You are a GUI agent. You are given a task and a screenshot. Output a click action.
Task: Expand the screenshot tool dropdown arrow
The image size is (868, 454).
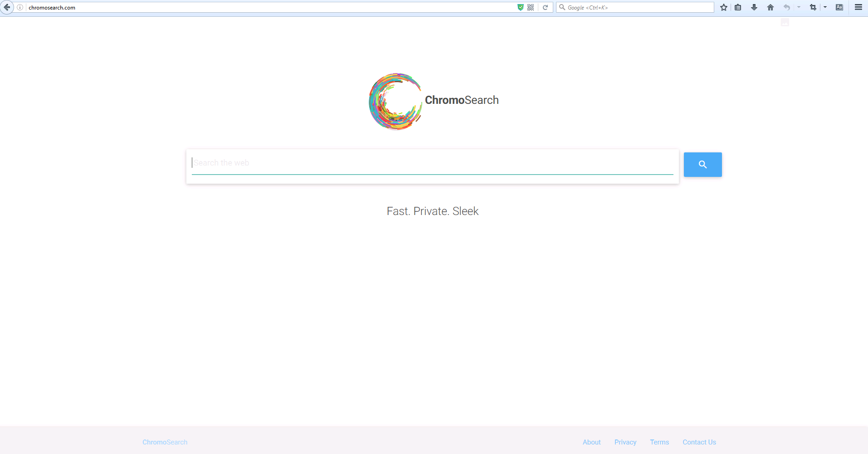tap(825, 7)
